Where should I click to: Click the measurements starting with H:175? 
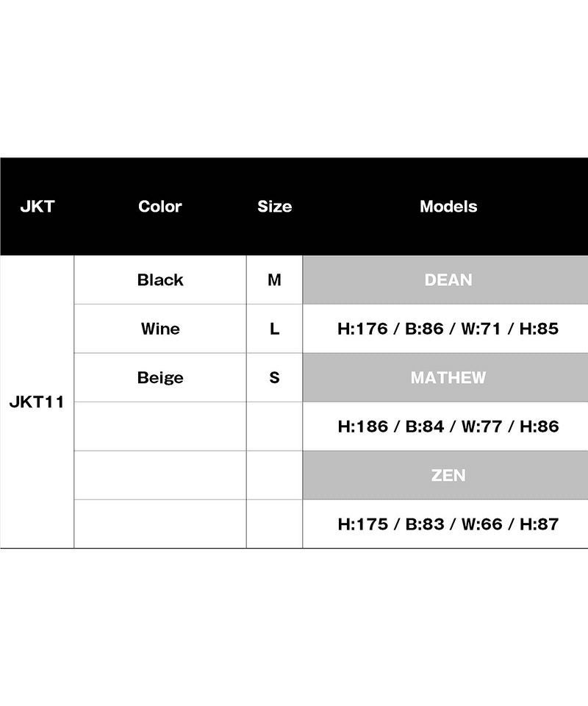tap(448, 524)
